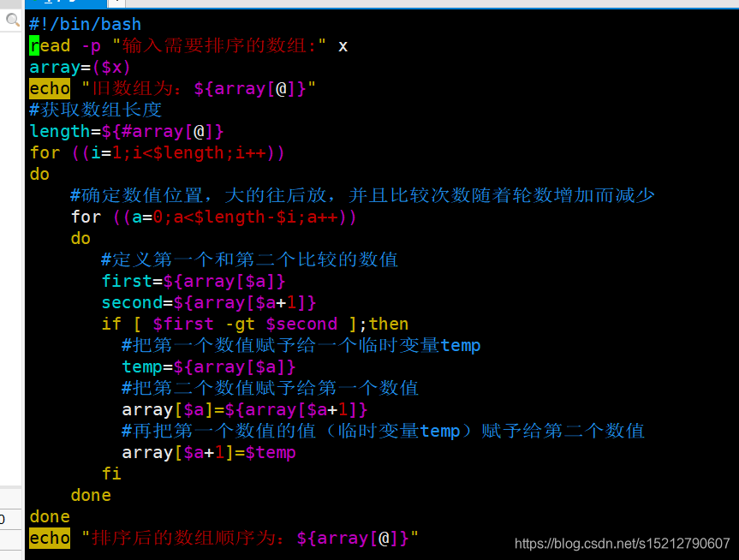
Task: Click the magnifier search icon
Action: (x=12, y=20)
